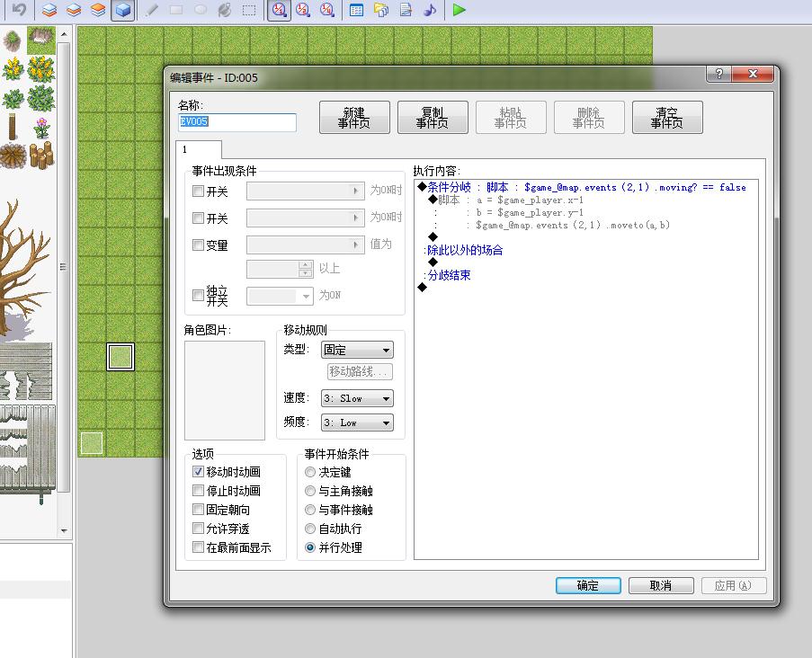Viewport: 812px width, 658px height.
Task: Set map zoom to 1/1 scale
Action: coord(279,9)
